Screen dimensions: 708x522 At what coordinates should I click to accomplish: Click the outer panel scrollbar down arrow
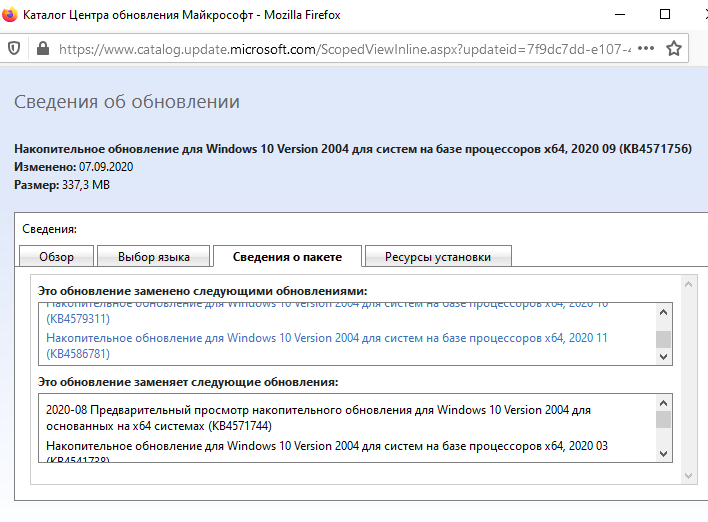pos(689,475)
